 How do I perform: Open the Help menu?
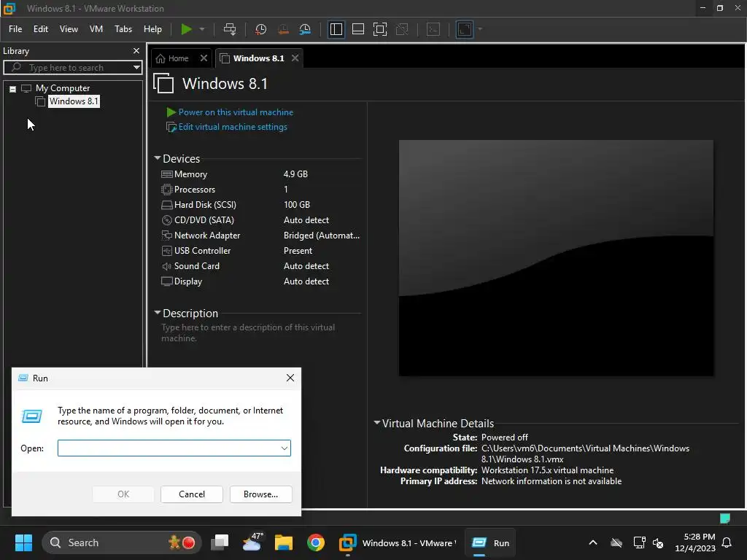[152, 29]
